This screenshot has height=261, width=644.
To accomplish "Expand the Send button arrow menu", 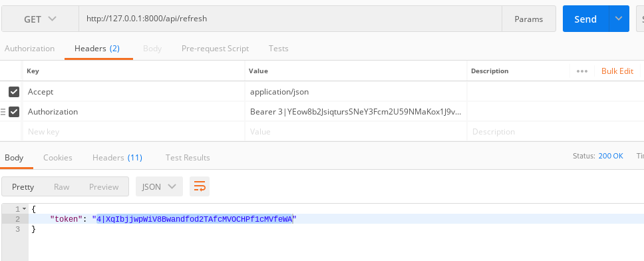I will 619,19.
